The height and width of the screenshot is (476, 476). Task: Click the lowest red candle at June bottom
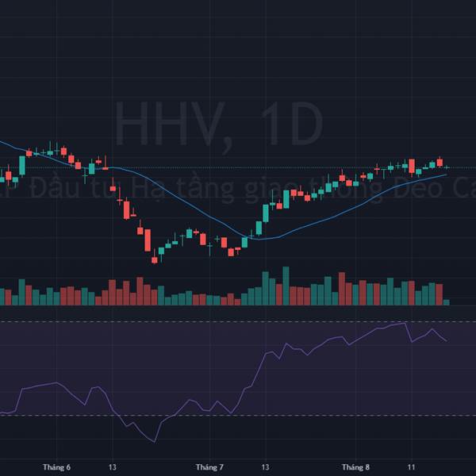155,260
